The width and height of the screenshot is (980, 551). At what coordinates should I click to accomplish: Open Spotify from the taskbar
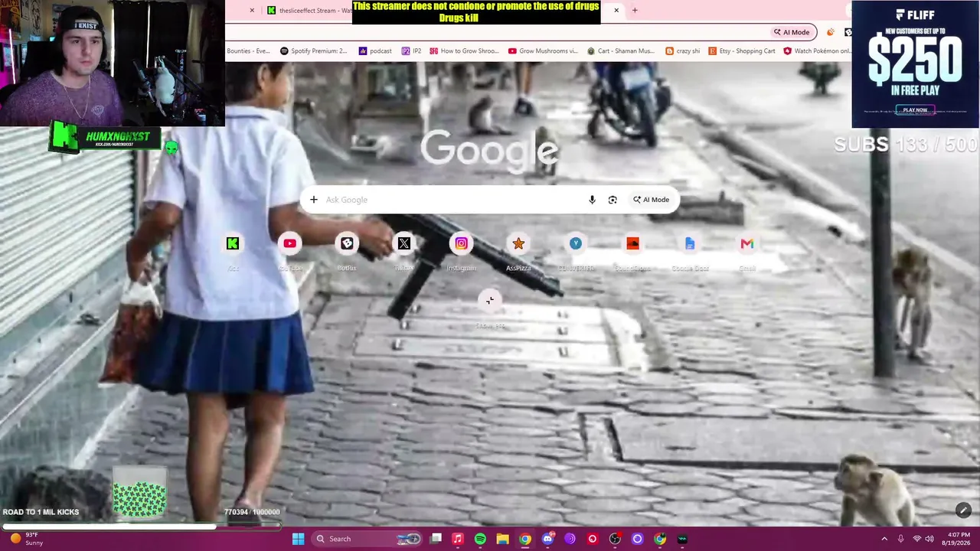[480, 539]
